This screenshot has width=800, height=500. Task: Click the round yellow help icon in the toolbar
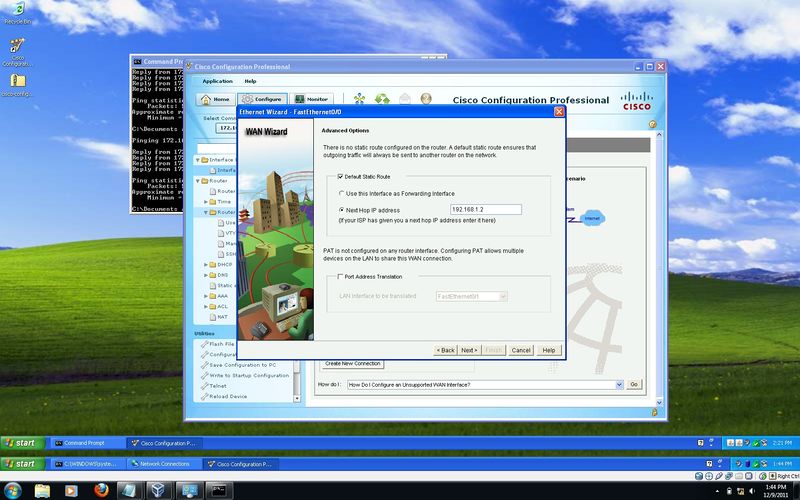click(426, 98)
